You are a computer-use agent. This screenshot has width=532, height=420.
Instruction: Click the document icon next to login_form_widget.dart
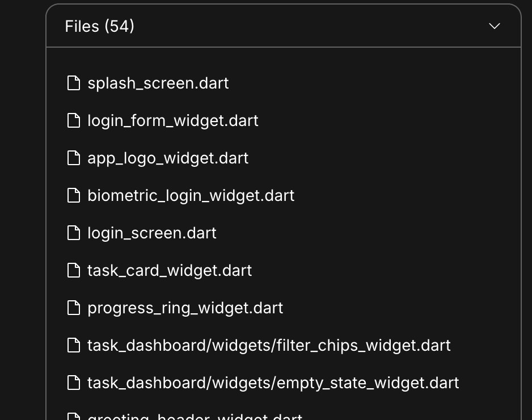(x=74, y=120)
